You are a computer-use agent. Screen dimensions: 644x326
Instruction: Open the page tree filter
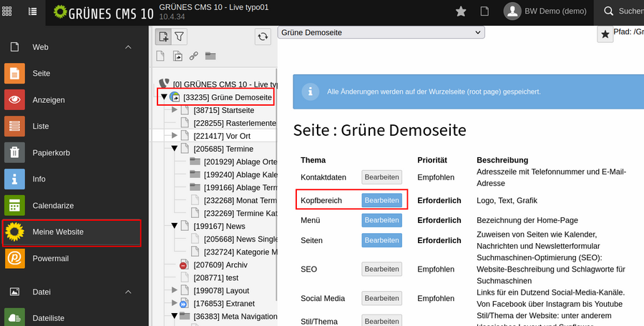pyautogui.click(x=179, y=37)
